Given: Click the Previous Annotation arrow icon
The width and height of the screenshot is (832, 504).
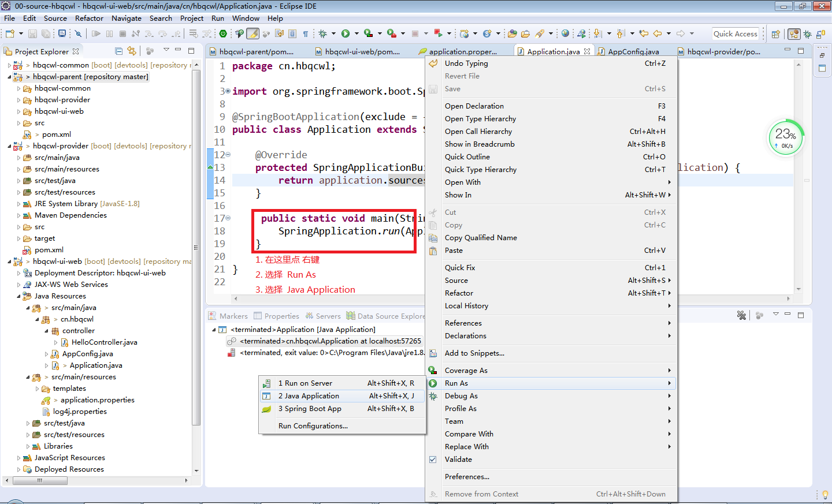Looking at the screenshot, I should 621,33.
